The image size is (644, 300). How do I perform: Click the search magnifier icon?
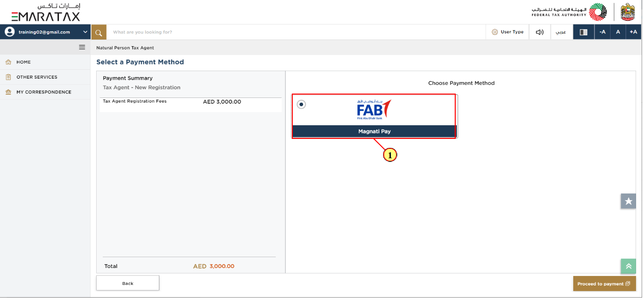click(x=99, y=32)
